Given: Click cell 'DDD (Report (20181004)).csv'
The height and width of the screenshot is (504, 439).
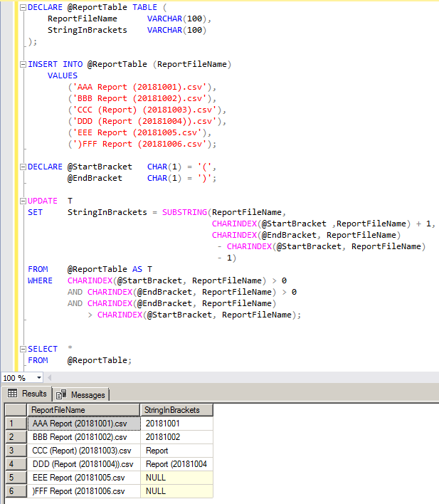Looking at the screenshot, I should pos(84,464).
